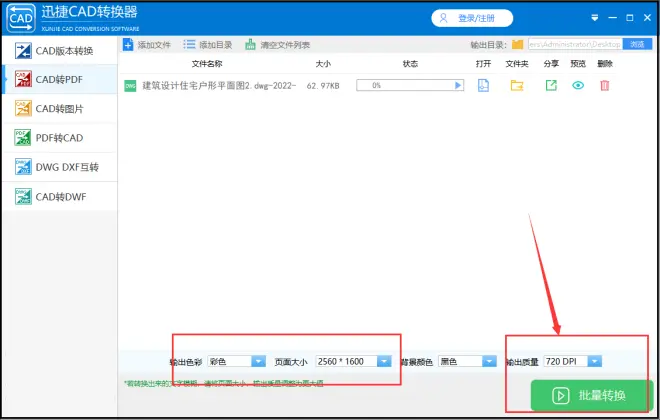Screen dimensions: 660x420
Task: Click the 62.97KB size cell
Action: click(323, 86)
